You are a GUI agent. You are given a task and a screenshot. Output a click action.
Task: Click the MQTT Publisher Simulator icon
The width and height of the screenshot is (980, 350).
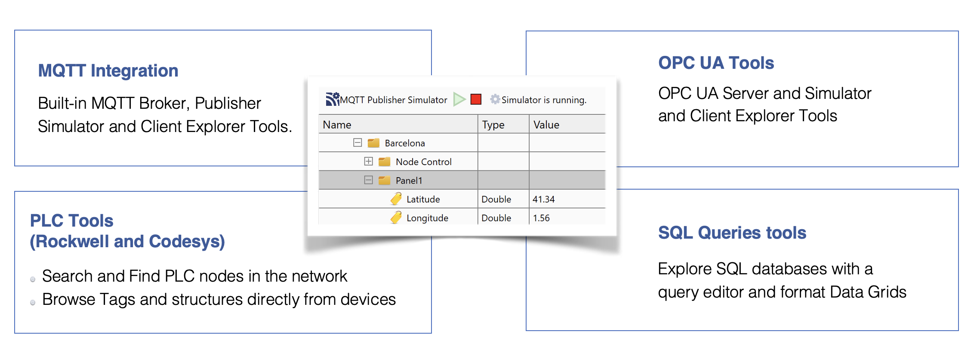click(x=332, y=99)
